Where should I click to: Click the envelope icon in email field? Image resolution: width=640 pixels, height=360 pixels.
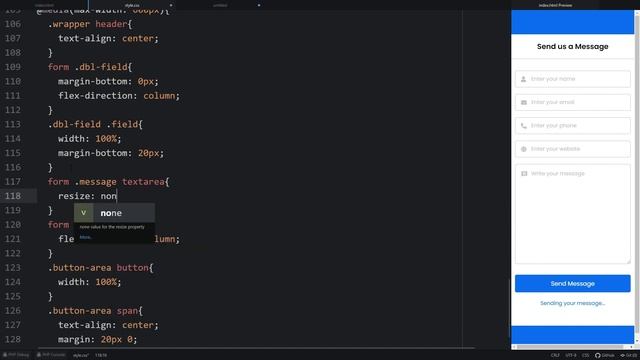524,102
